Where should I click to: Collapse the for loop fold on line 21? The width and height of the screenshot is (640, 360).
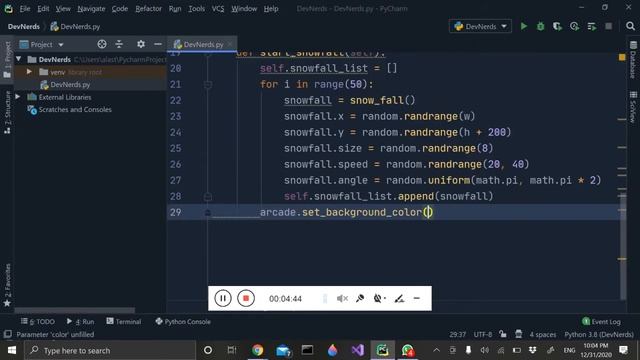[x=208, y=84]
